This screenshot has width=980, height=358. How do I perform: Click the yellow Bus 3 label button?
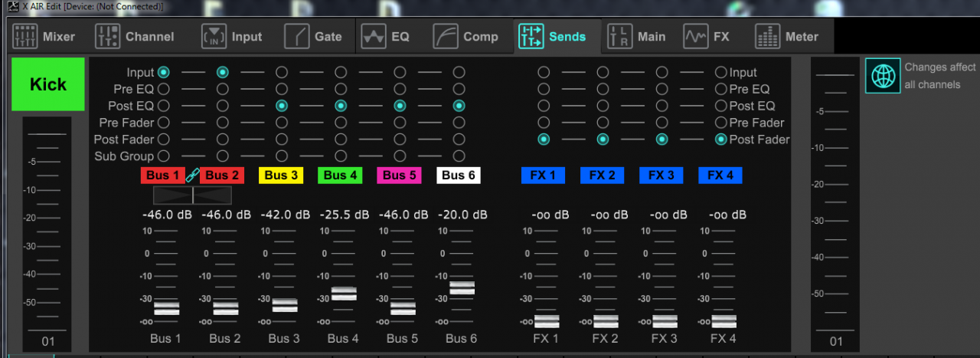click(x=281, y=176)
